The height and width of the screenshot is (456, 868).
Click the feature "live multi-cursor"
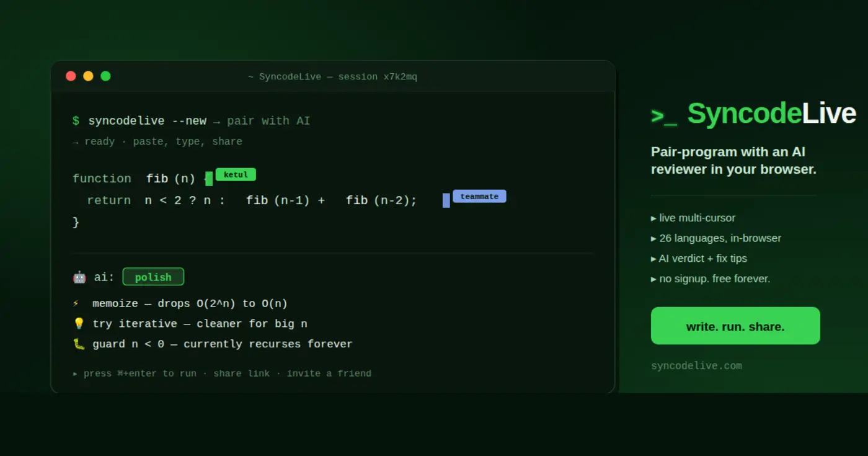pyautogui.click(x=697, y=218)
